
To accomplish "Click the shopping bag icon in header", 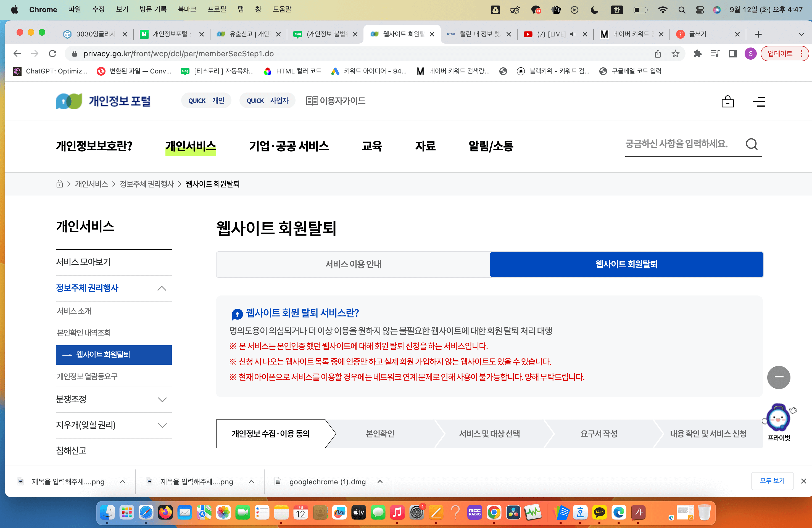I will [x=727, y=101].
